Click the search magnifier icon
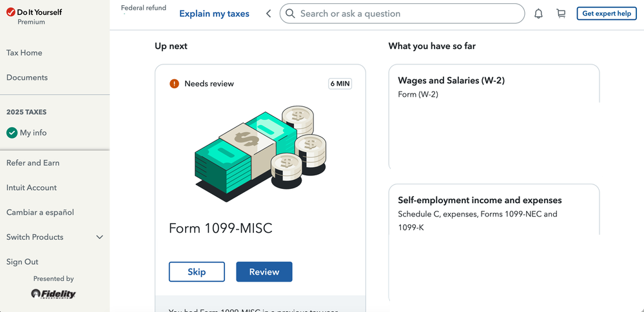This screenshot has height=312, width=644. [x=291, y=14]
